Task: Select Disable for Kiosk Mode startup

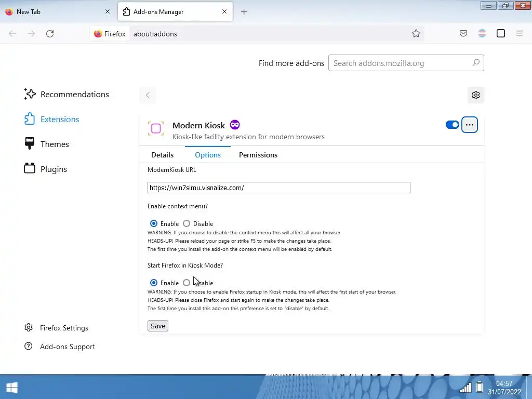Action: 187,283
